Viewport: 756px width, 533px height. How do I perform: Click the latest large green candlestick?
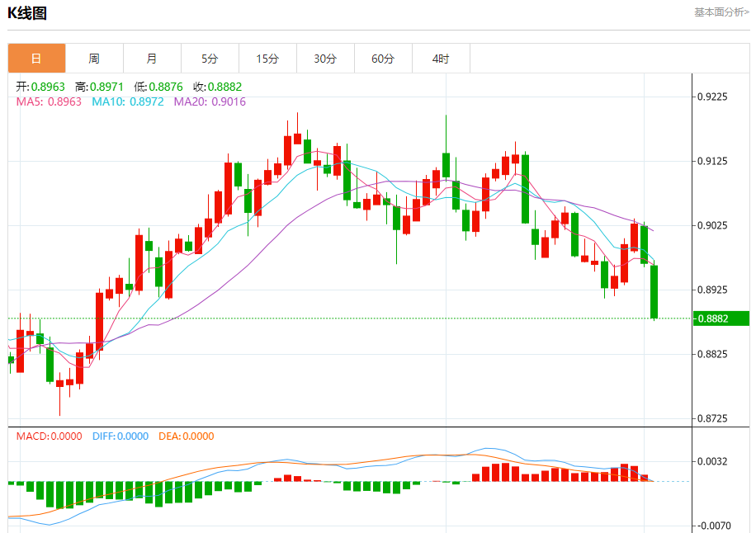click(x=654, y=291)
